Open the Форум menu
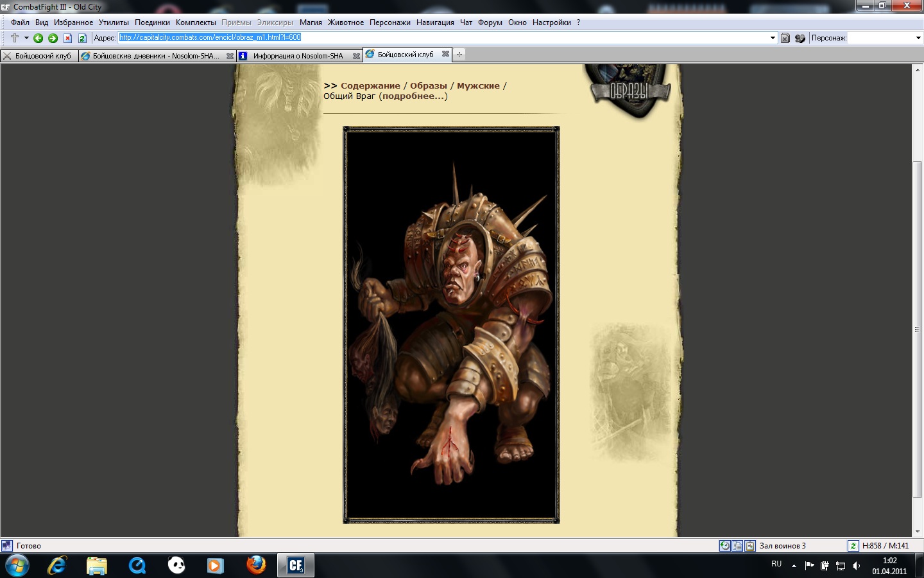Viewport: 924px width, 578px height. click(490, 22)
